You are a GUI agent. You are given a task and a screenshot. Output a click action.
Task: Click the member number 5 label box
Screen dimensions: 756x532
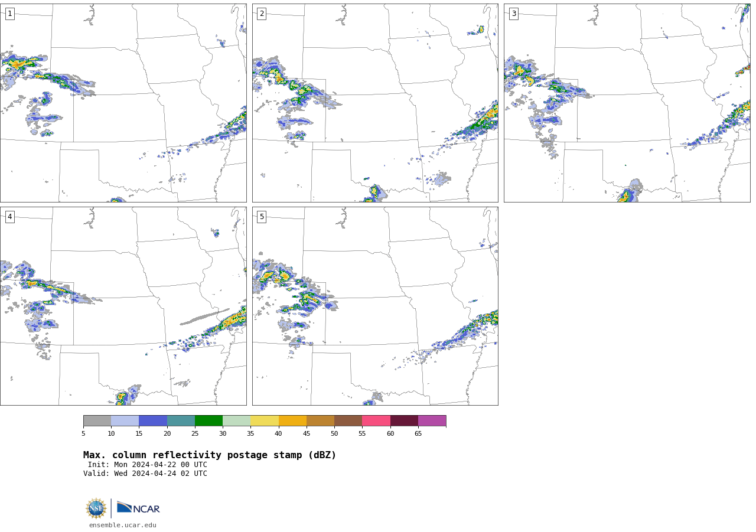click(x=262, y=217)
